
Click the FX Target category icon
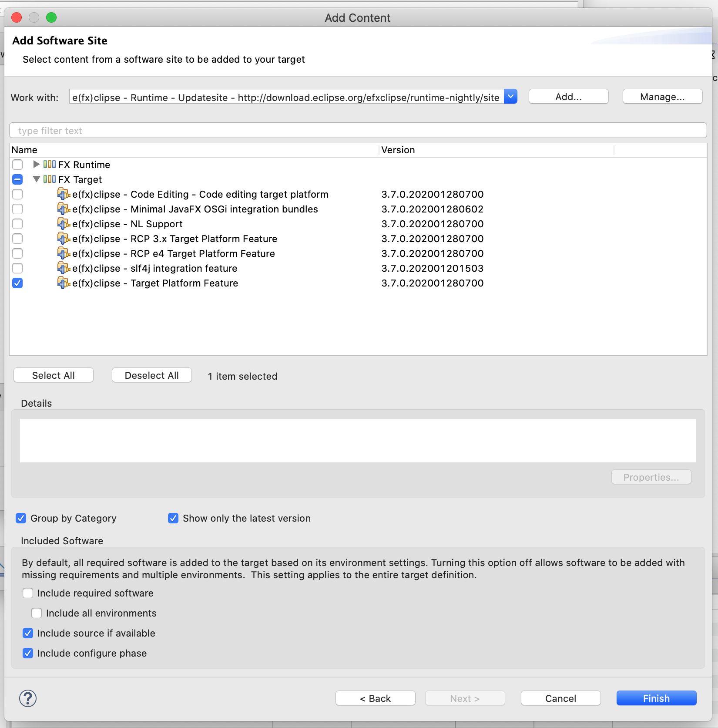[50, 179]
